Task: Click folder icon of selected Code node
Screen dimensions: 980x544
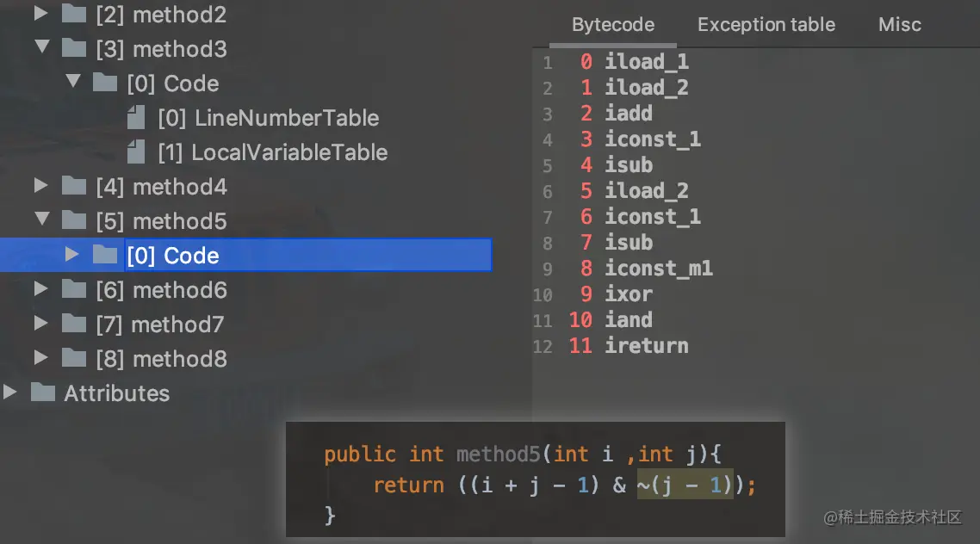Action: point(104,254)
